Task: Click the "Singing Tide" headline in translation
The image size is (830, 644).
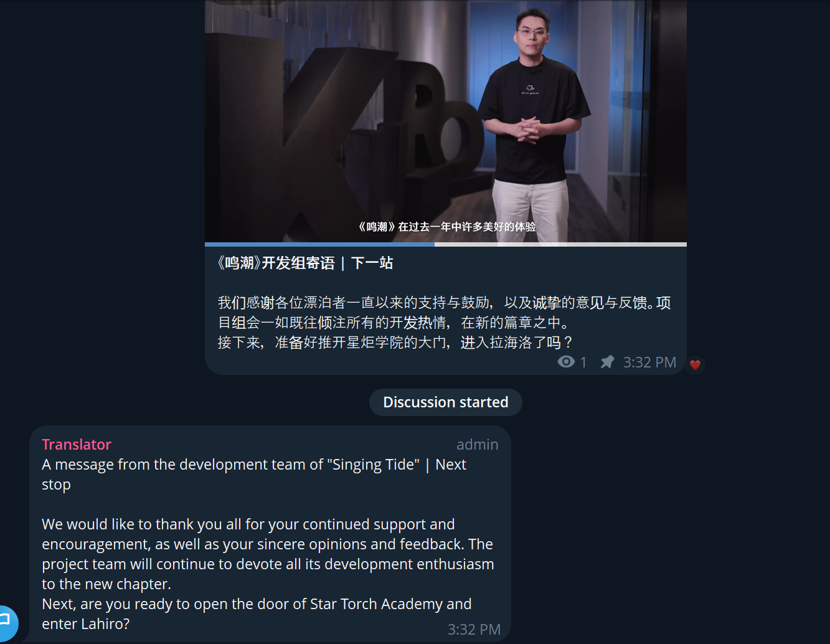Action: coord(254,474)
